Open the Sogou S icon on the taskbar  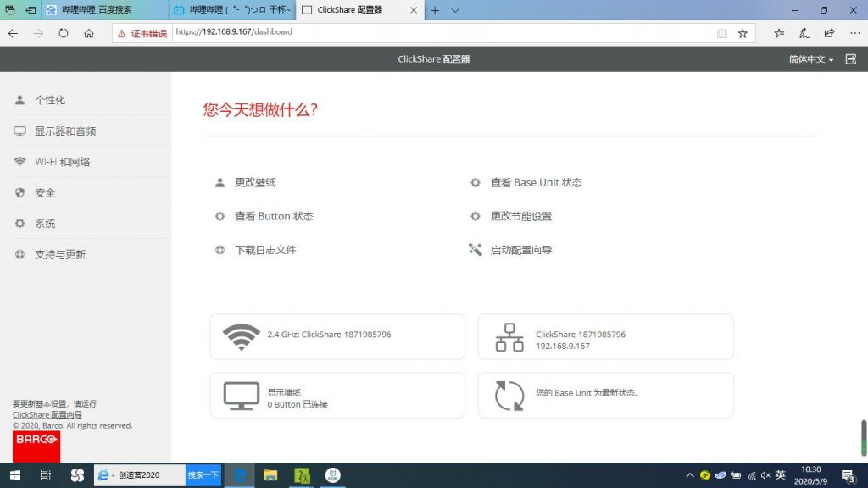point(77,475)
